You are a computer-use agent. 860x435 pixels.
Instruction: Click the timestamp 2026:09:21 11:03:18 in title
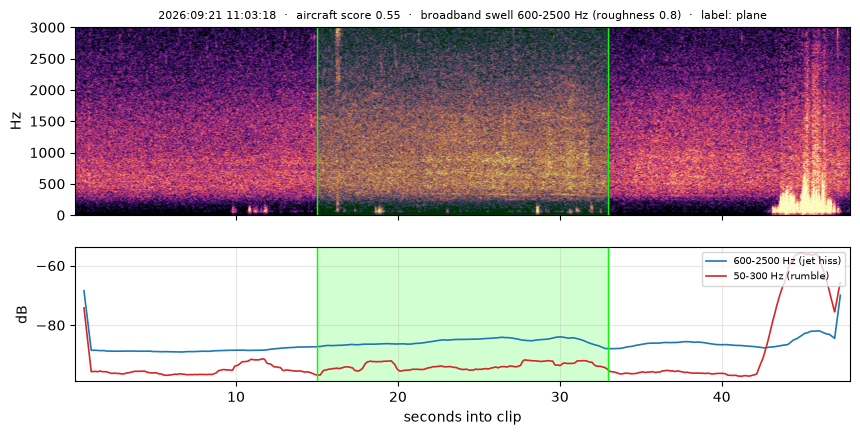tap(217, 15)
